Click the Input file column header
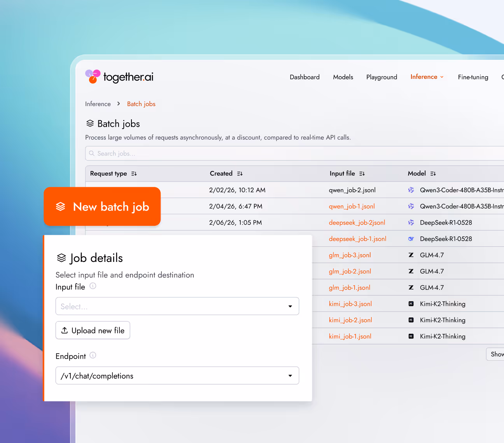Screen dimensions: 504x443 [342, 174]
